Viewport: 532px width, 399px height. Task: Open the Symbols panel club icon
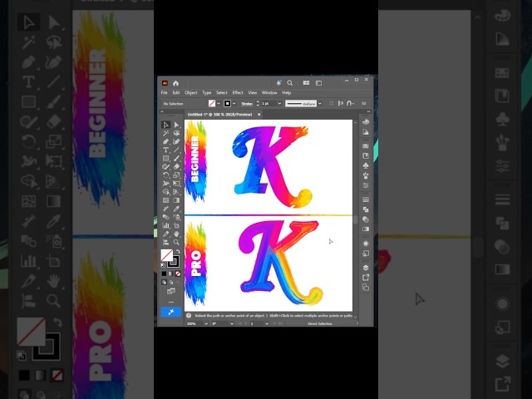tap(366, 165)
